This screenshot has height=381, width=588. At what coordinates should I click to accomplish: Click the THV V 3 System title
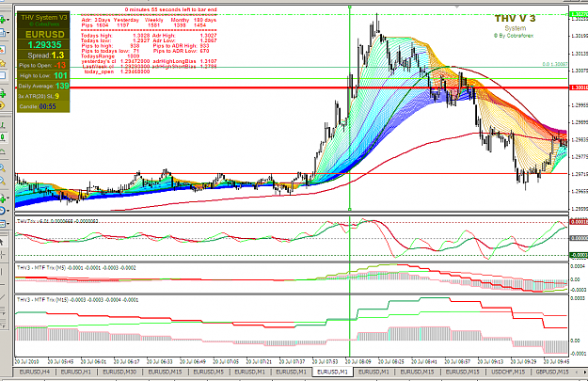pyautogui.click(x=515, y=23)
